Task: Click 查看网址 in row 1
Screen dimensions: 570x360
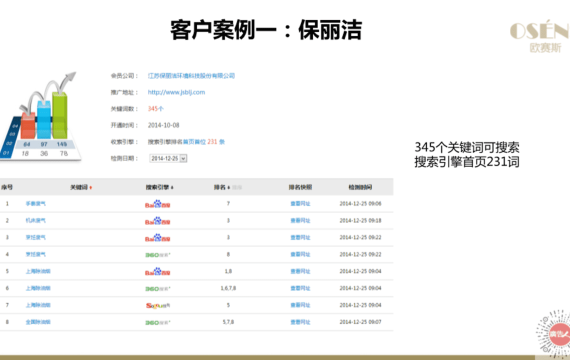Action: pos(300,204)
